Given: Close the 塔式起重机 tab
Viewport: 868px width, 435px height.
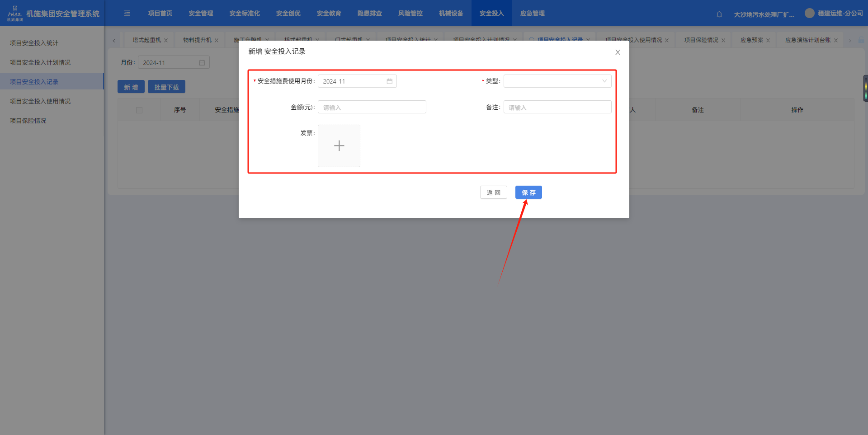Looking at the screenshot, I should (x=166, y=40).
